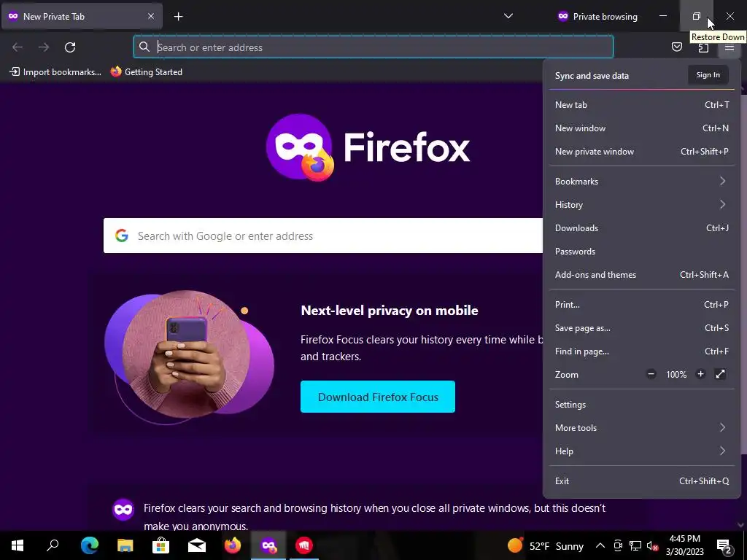
Task: Open Settings from menu
Action: 642,405
